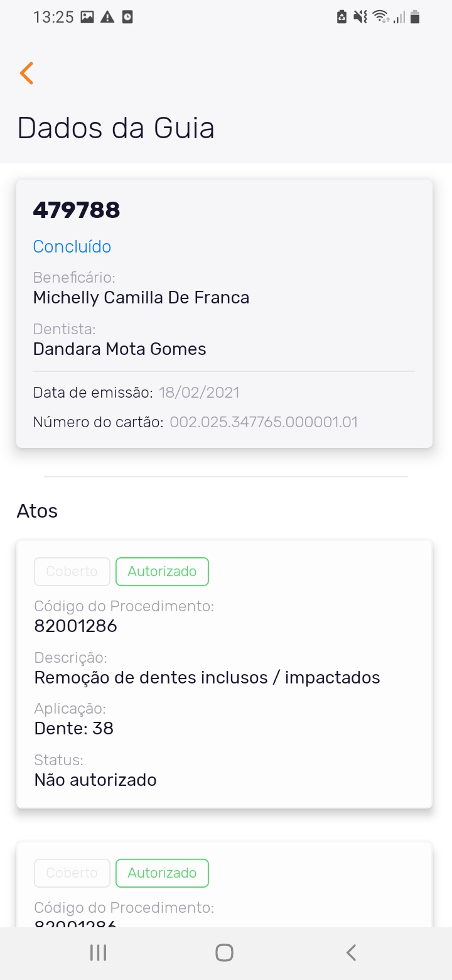Screen dimensions: 452x980
Task: Tap beneficiary name Michelly Camilla De Franca
Action: (x=141, y=297)
